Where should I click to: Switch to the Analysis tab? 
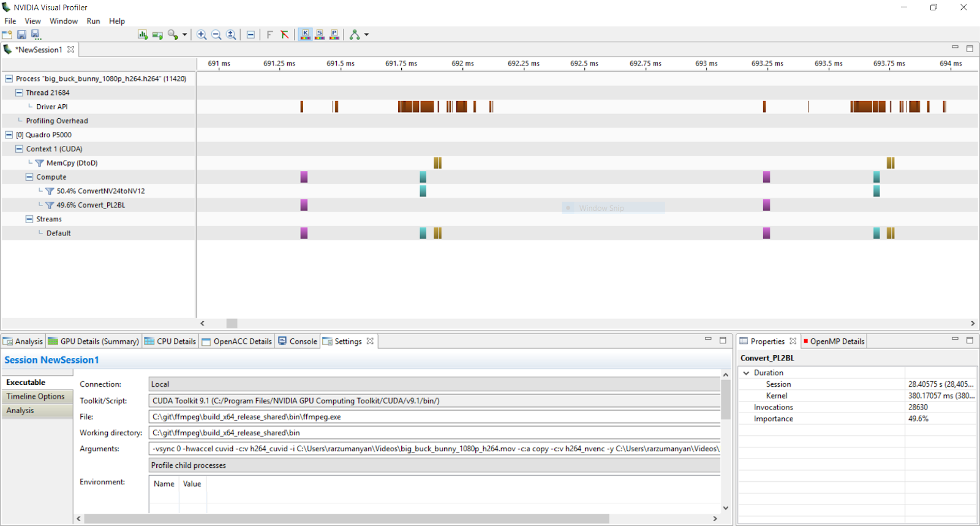click(23, 341)
